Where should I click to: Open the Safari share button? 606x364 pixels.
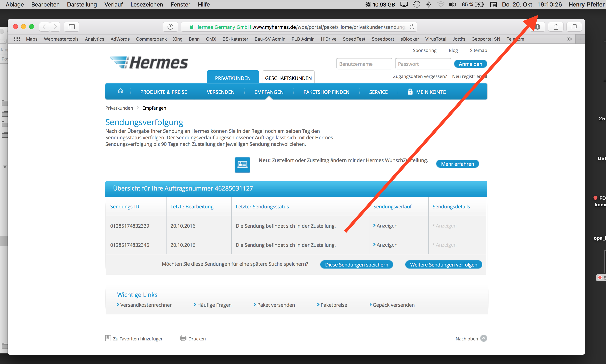coord(556,27)
